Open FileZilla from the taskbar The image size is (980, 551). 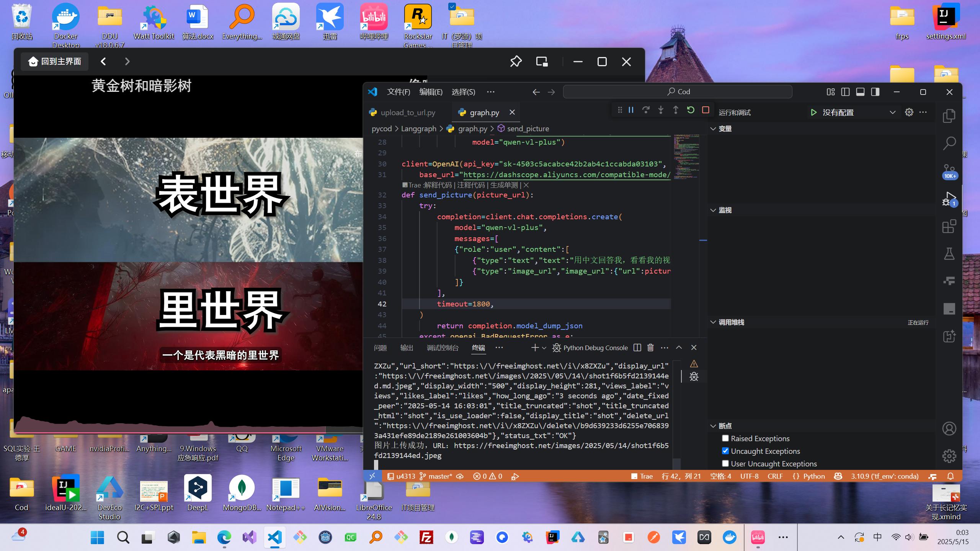pos(426,537)
